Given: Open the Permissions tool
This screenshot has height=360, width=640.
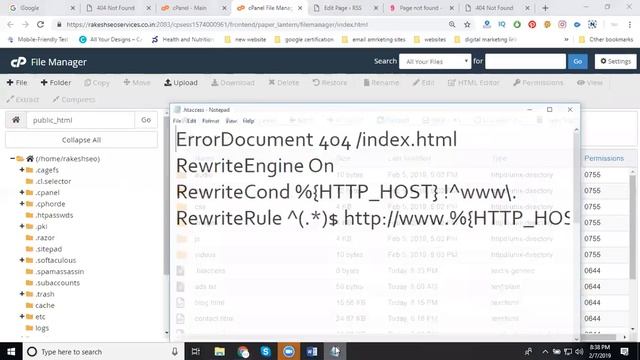Looking at the screenshot, I should coord(538,82).
